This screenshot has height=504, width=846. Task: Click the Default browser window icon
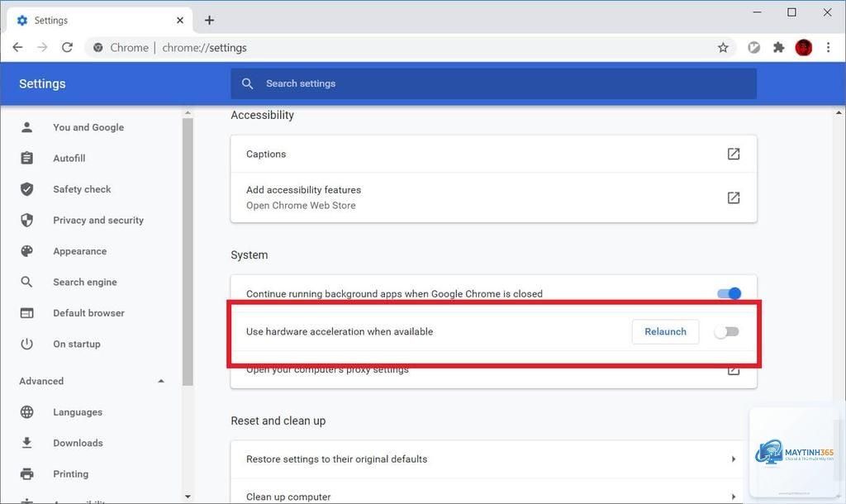tap(26, 313)
